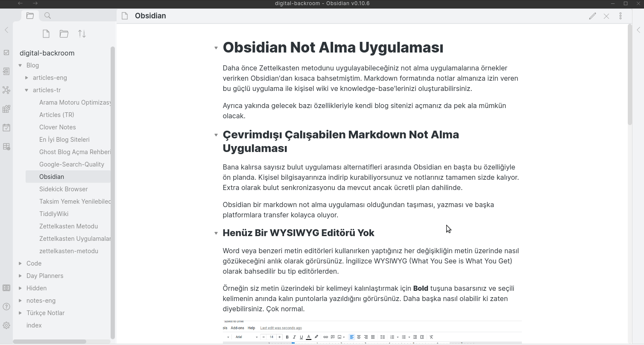Expand the Day Planners folder
Screen dimensions: 644x345
[x=20, y=276]
